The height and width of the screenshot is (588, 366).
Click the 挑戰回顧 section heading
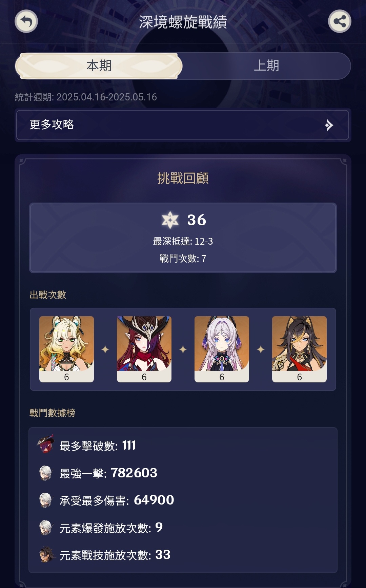tap(183, 178)
